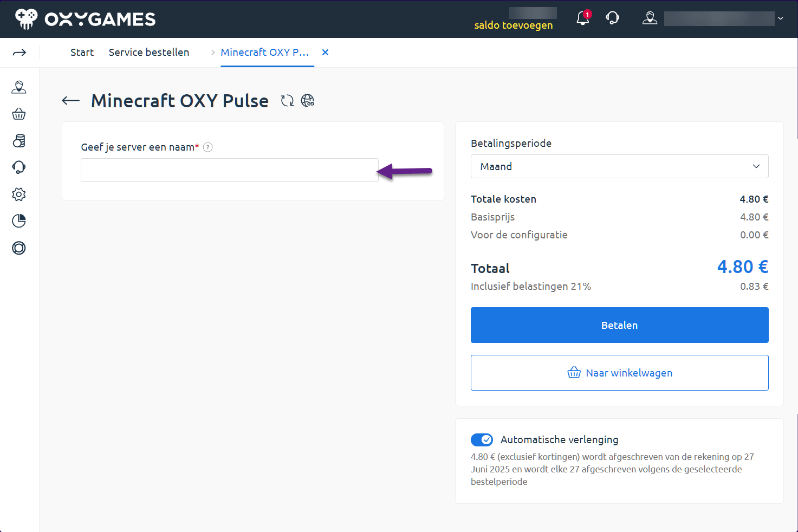The width and height of the screenshot is (798, 532).
Task: Open the Betalingsperiode dropdown showing Maand
Action: pos(619,166)
